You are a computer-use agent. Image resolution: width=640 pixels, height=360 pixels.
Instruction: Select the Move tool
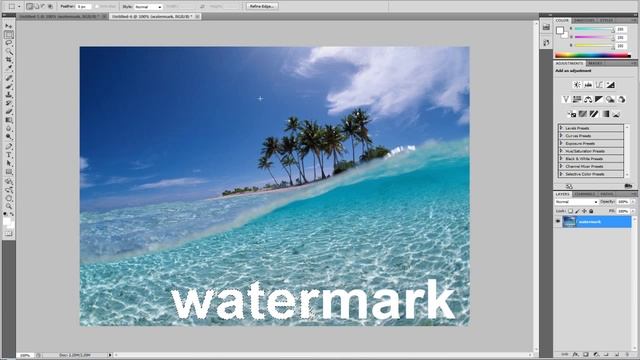[9, 26]
